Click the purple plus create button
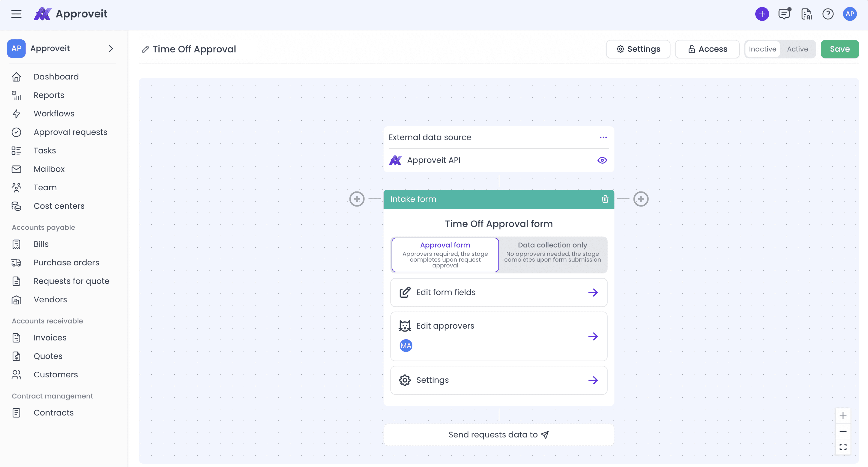Image resolution: width=868 pixels, height=467 pixels. (x=762, y=14)
